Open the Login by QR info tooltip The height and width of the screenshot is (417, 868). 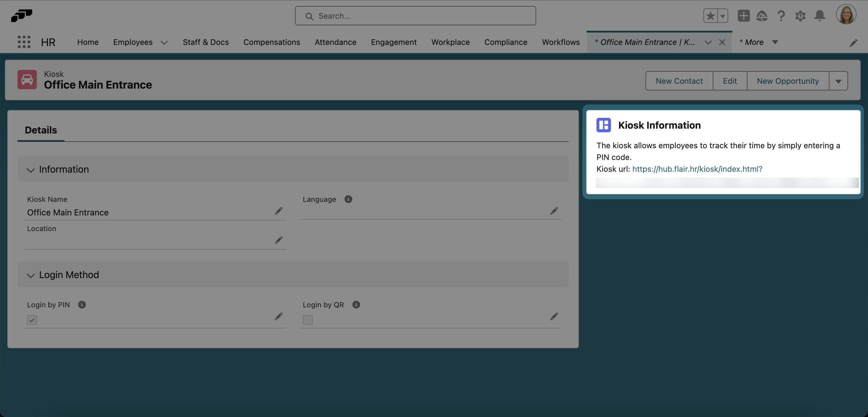click(356, 305)
